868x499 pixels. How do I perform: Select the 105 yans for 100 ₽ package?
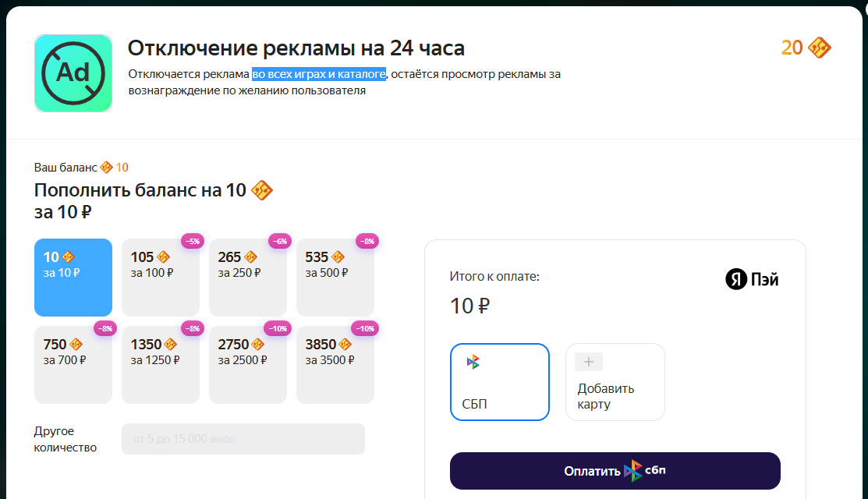tap(161, 277)
